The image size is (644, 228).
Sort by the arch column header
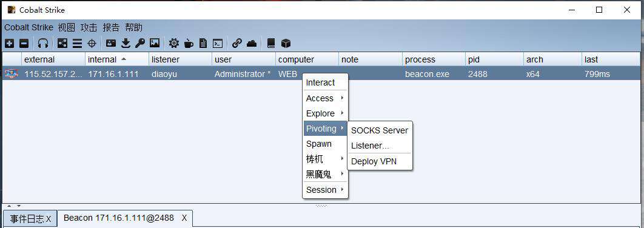coord(553,59)
